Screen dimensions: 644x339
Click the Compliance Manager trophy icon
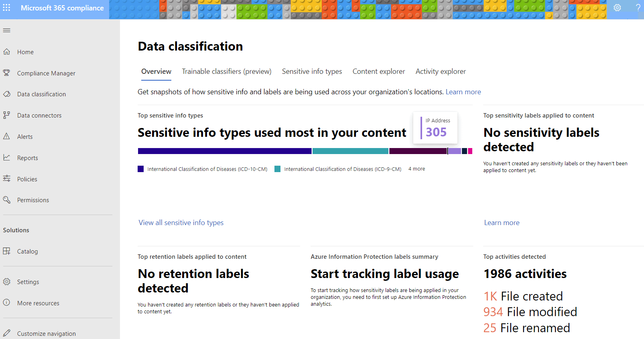tap(7, 73)
